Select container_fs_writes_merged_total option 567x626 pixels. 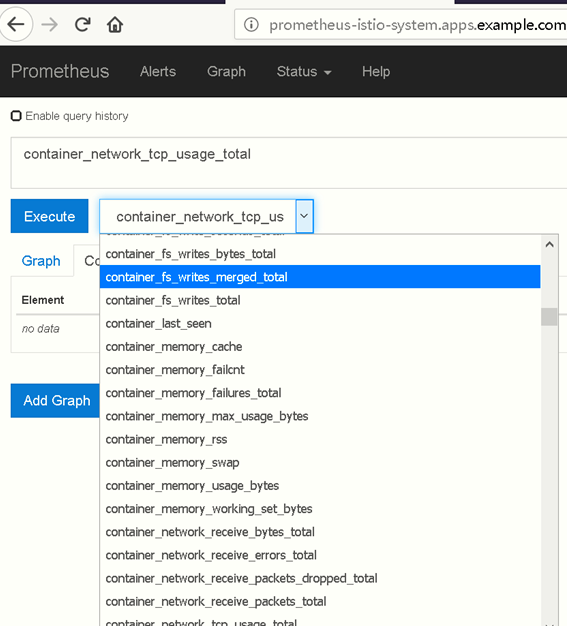click(320, 277)
